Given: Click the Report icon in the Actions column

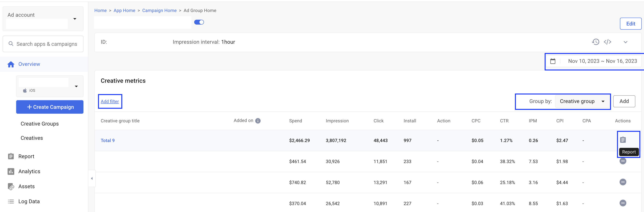Looking at the screenshot, I should (623, 140).
